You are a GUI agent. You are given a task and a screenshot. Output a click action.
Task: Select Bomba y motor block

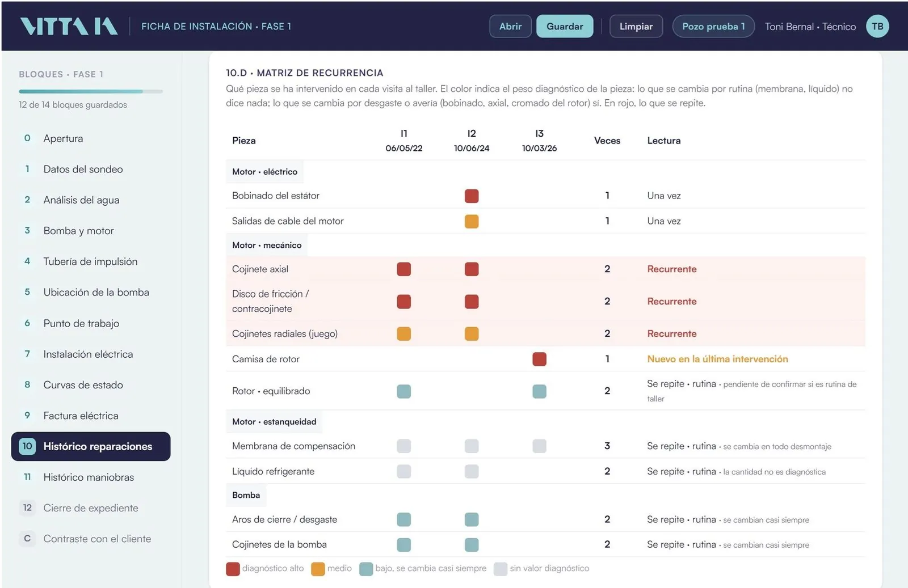[91, 231]
